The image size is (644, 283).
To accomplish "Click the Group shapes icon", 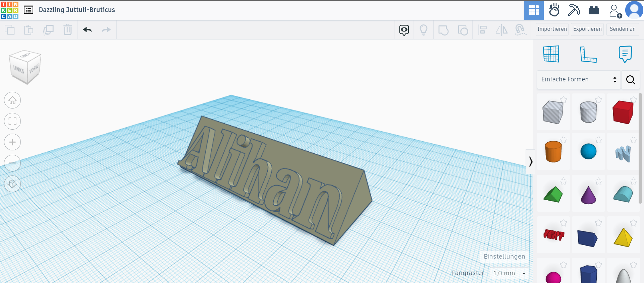I will [443, 30].
